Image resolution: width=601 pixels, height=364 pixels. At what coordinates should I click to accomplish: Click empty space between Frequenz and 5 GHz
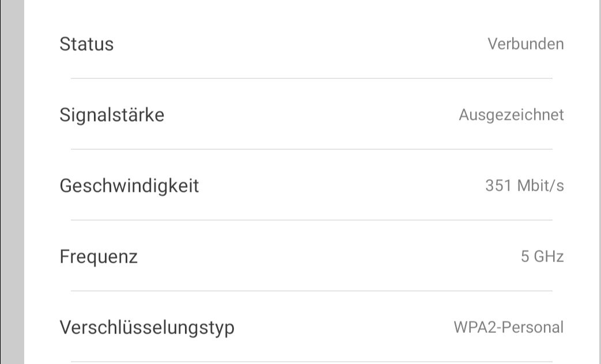[329, 257]
